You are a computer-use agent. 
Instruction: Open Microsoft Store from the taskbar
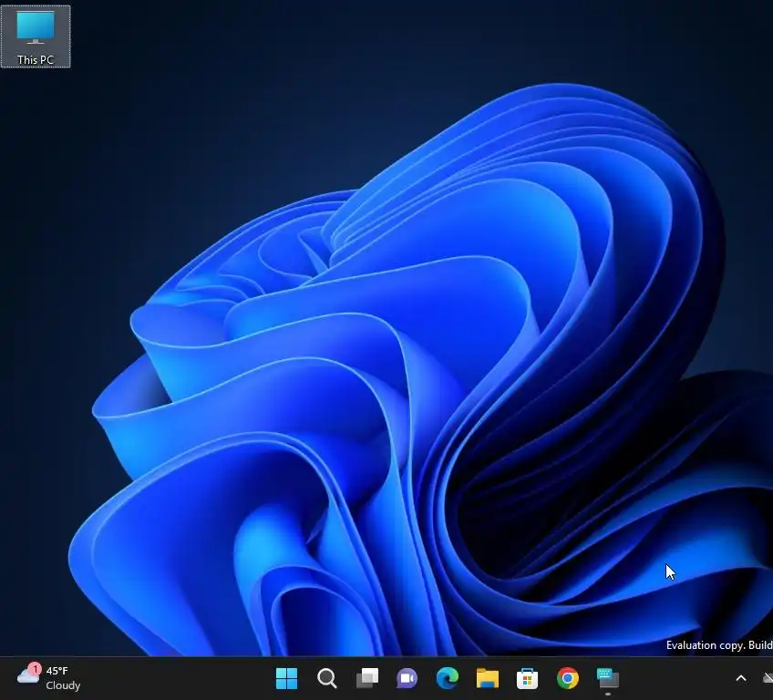[x=528, y=679]
